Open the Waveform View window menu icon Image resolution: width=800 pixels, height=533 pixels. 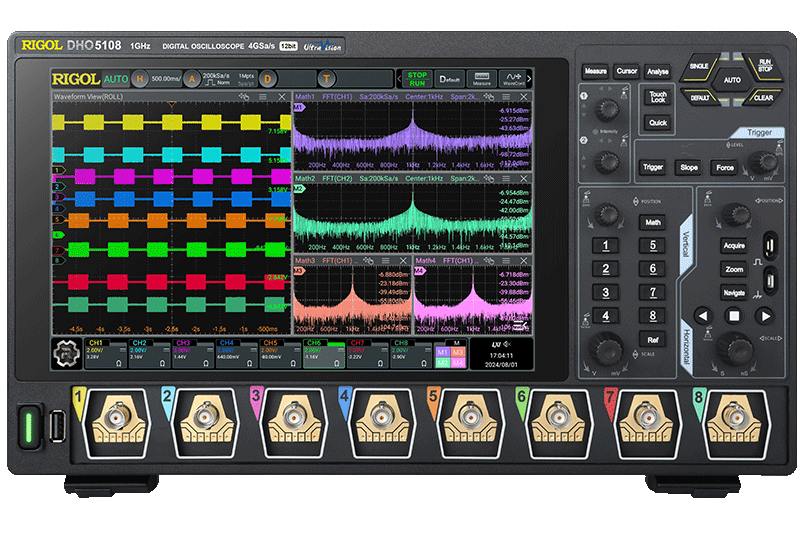[x=262, y=97]
